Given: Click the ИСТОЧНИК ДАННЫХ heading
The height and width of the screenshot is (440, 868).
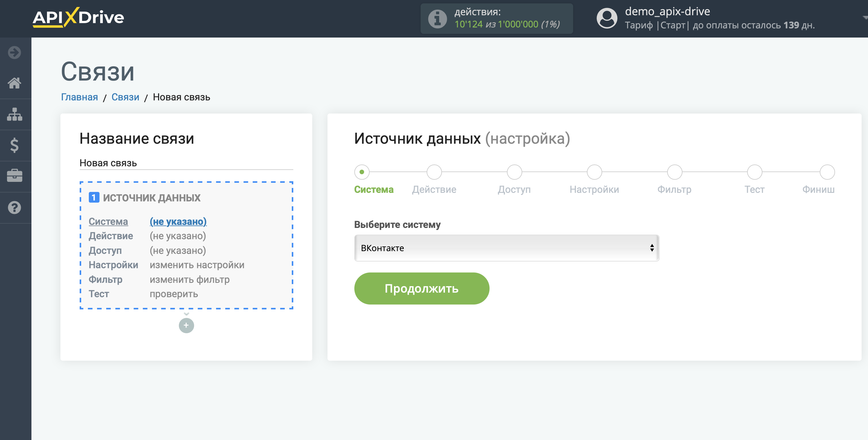Looking at the screenshot, I should [x=152, y=198].
